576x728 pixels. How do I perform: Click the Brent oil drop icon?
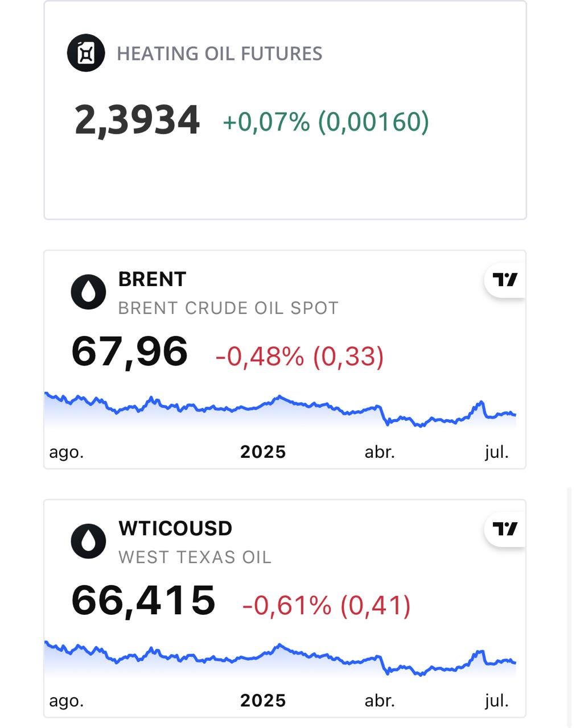(88, 292)
